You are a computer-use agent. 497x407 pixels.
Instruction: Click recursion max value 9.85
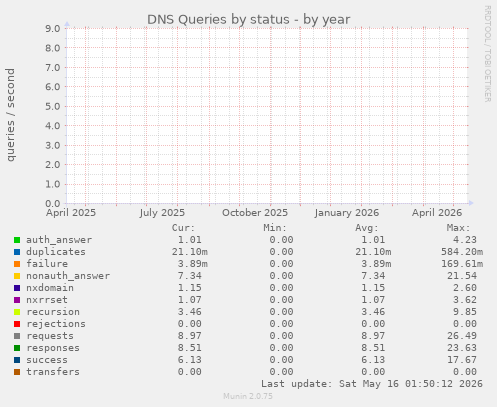click(x=465, y=312)
